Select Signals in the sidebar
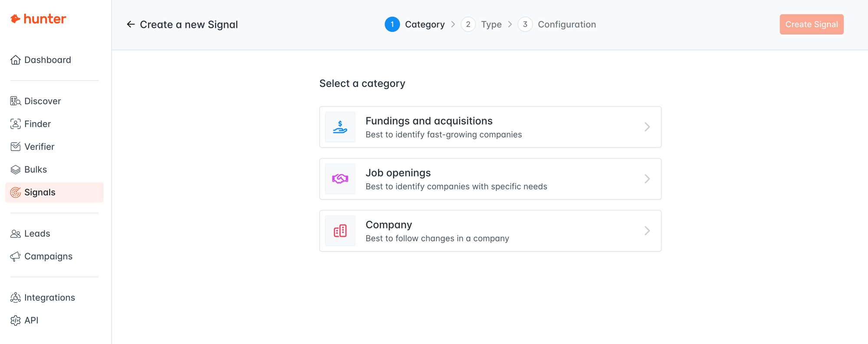Screen dimensions: 868x344 pyautogui.click(x=54, y=192)
